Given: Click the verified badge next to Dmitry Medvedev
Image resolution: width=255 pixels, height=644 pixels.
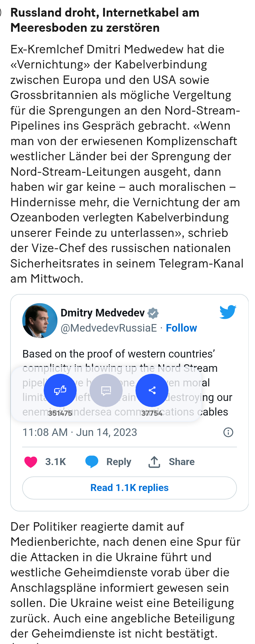Looking at the screenshot, I should [153, 313].
